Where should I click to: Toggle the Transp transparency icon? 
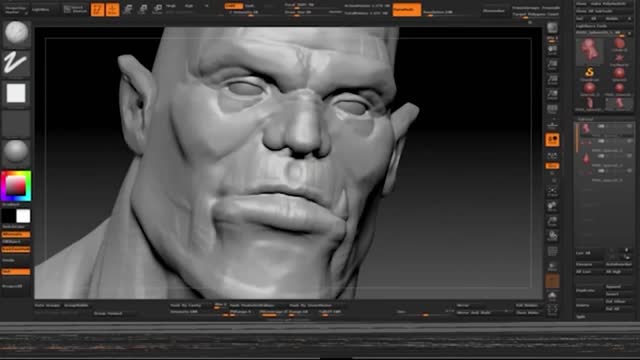(x=552, y=267)
